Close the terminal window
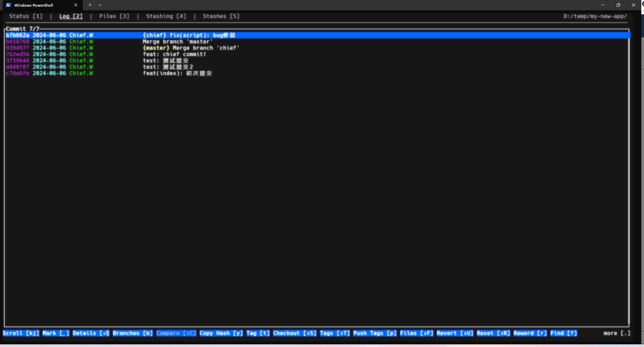The height and width of the screenshot is (347, 644). tap(634, 5)
